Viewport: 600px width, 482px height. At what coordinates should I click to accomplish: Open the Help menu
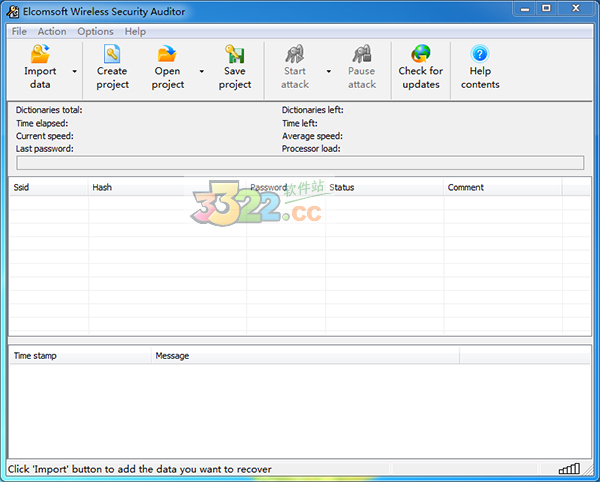pos(135,31)
